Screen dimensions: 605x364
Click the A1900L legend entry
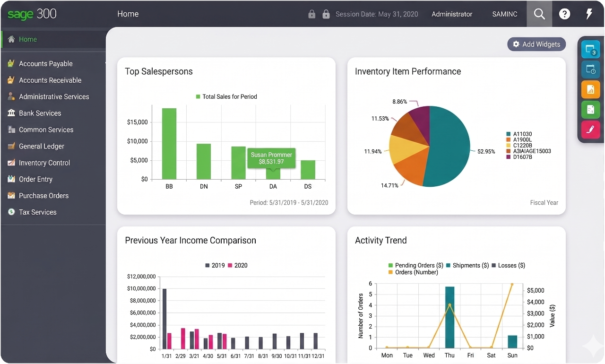click(519, 140)
